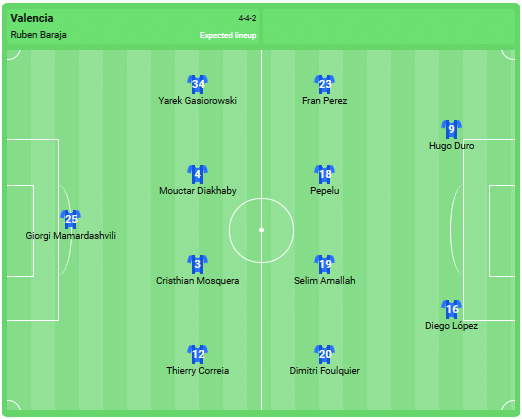This screenshot has width=522, height=419.
Task: Open Mouctar Diakhaby's number 4 jersey
Action: pyautogui.click(x=198, y=174)
